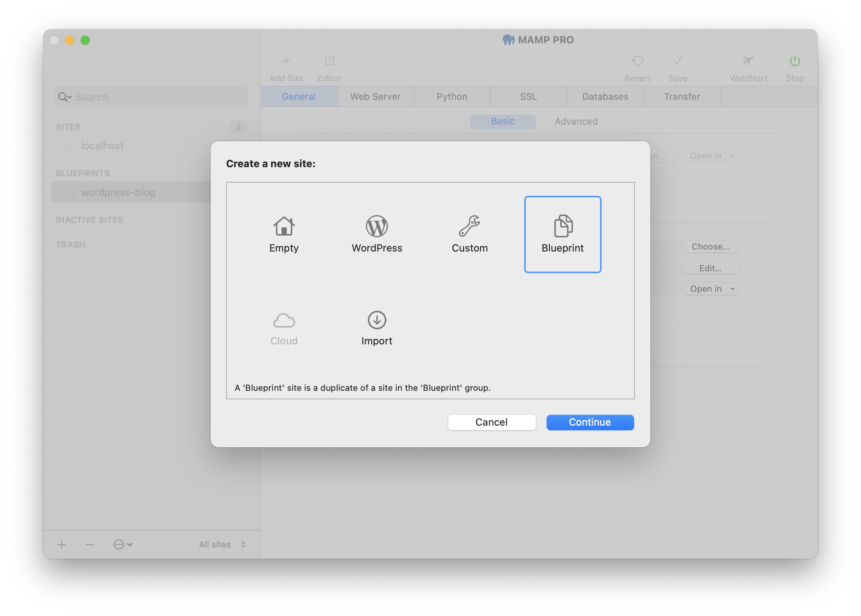
Task: Click the localhost site status icon
Action: (x=70, y=146)
